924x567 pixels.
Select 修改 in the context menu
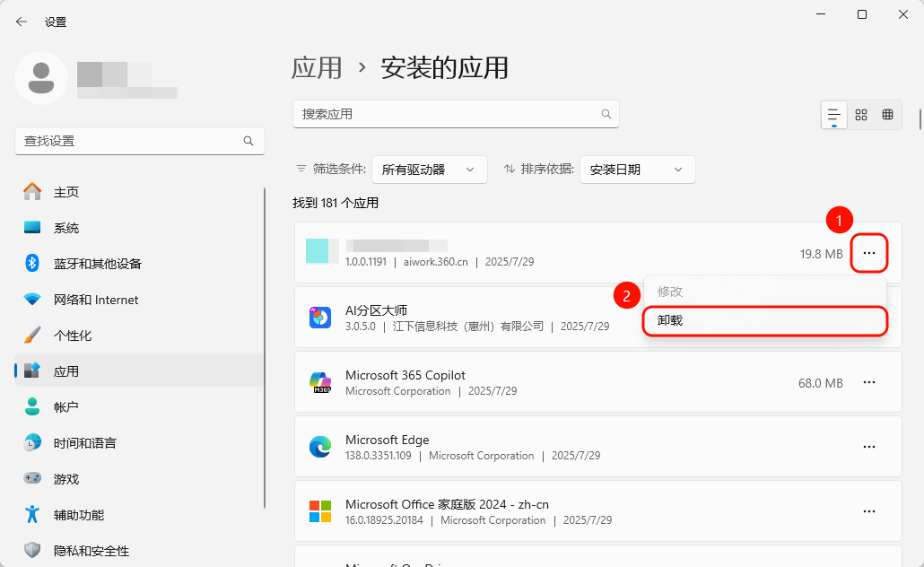click(765, 292)
